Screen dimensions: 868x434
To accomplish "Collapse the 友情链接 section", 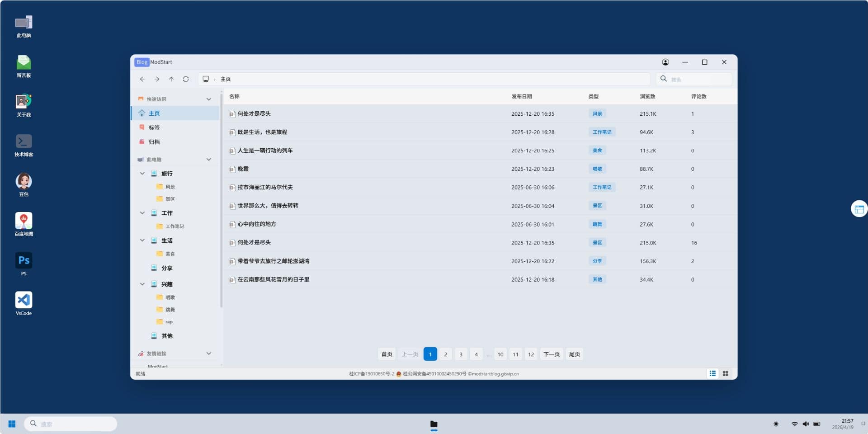I will (208, 354).
